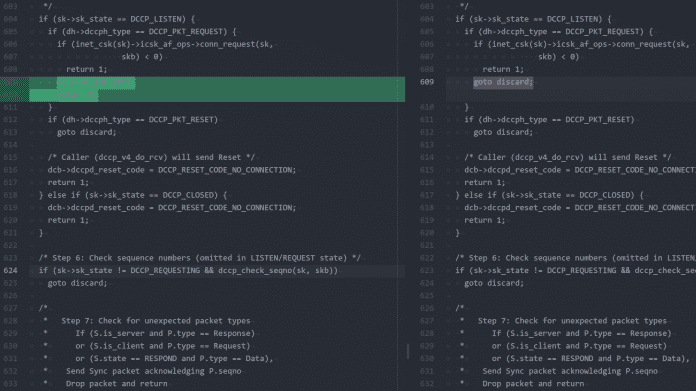Image resolution: width=696 pixels, height=391 pixels.
Task: Click 'Drop packet and return' on left line 633
Action: (x=117, y=383)
